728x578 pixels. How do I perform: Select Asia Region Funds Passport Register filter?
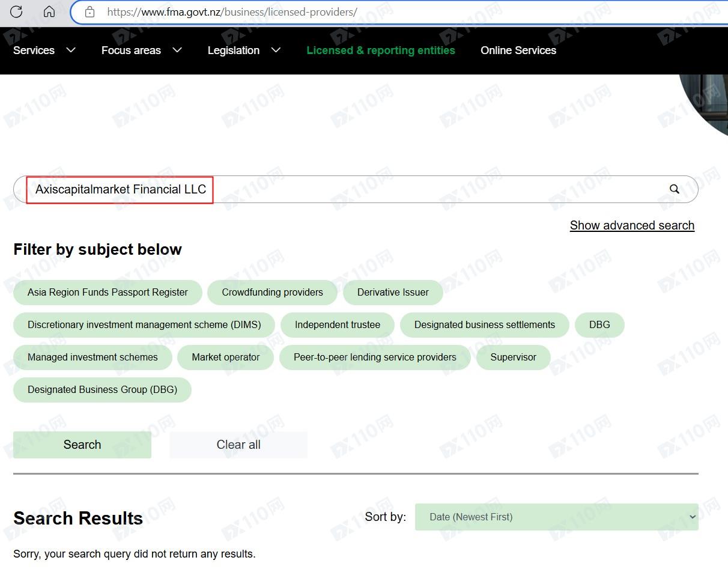108,292
